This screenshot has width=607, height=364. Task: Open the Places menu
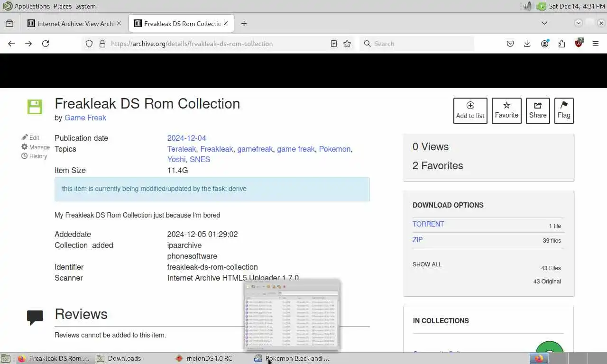click(x=62, y=6)
